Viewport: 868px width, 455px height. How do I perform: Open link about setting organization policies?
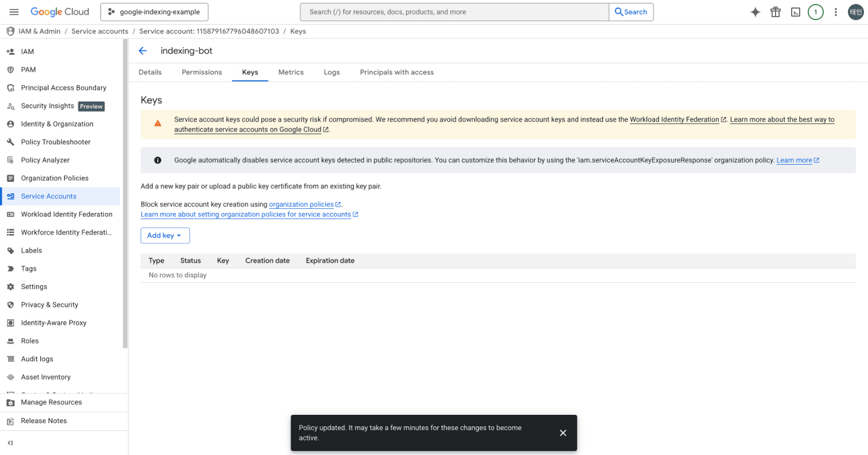(x=249, y=215)
